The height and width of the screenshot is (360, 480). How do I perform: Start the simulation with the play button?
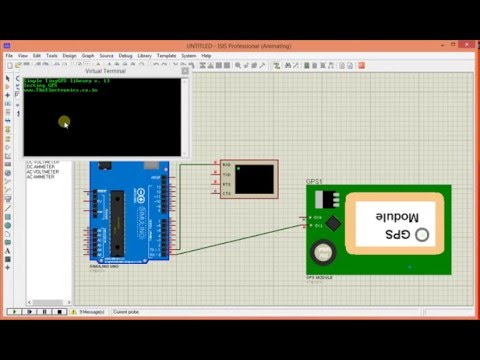point(14,312)
